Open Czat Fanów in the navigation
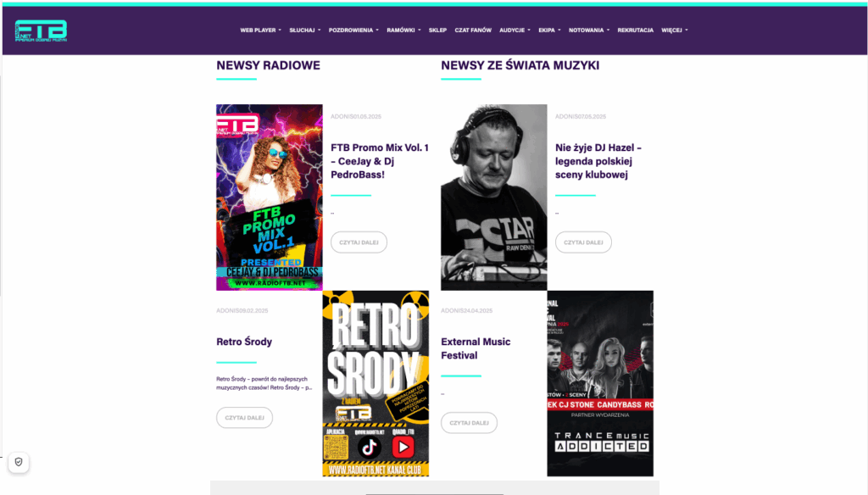The image size is (868, 495). click(473, 31)
